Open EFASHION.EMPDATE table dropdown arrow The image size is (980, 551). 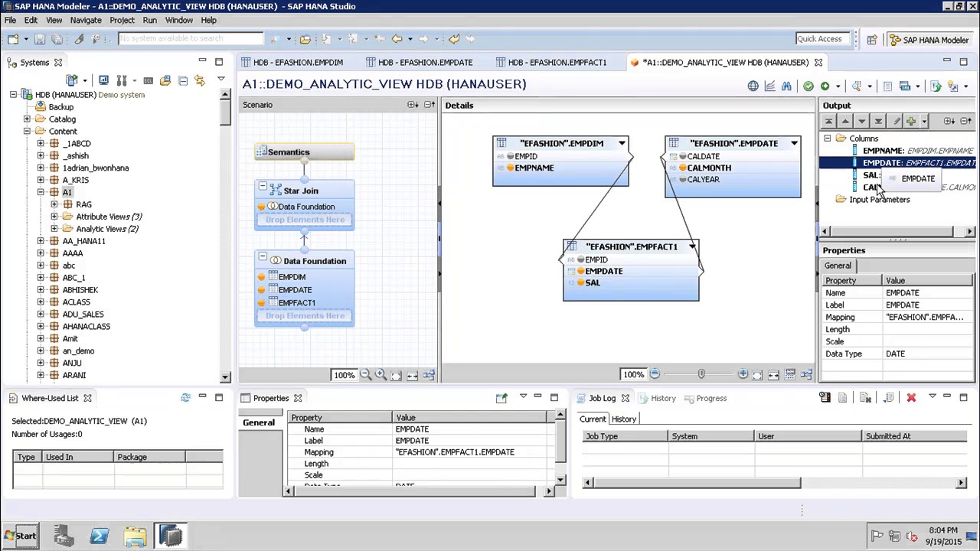(794, 143)
